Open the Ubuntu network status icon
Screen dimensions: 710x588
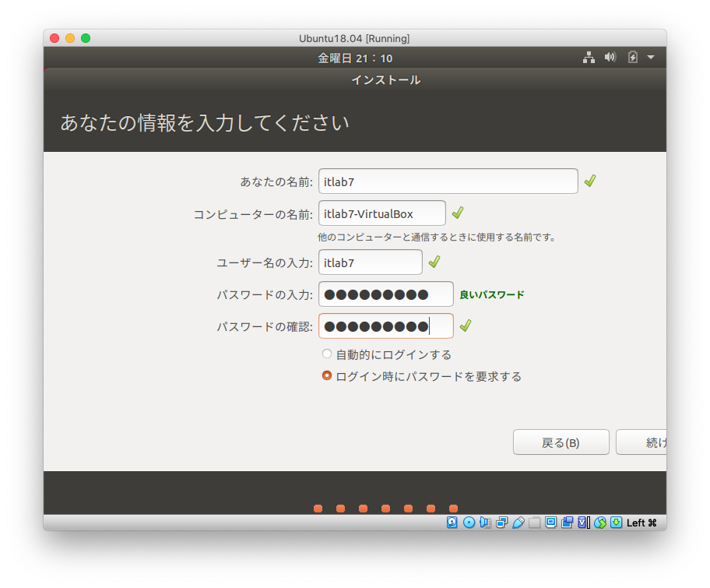coord(589,58)
